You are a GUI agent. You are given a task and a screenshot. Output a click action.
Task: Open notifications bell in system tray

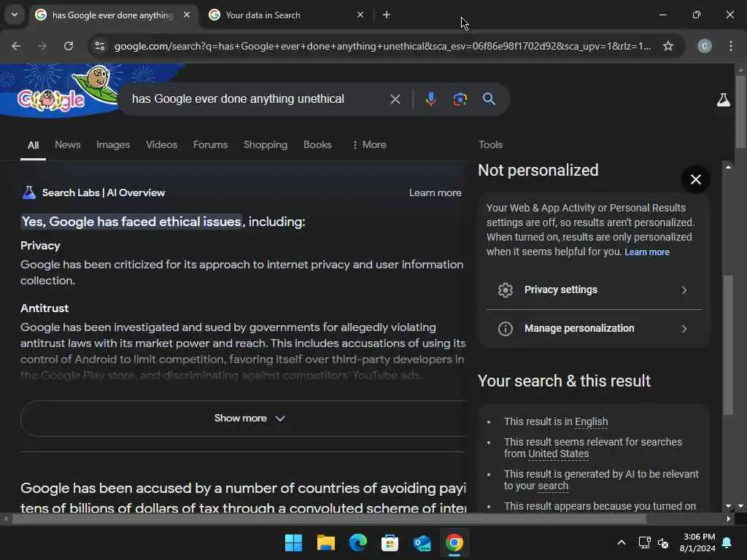coord(727,542)
